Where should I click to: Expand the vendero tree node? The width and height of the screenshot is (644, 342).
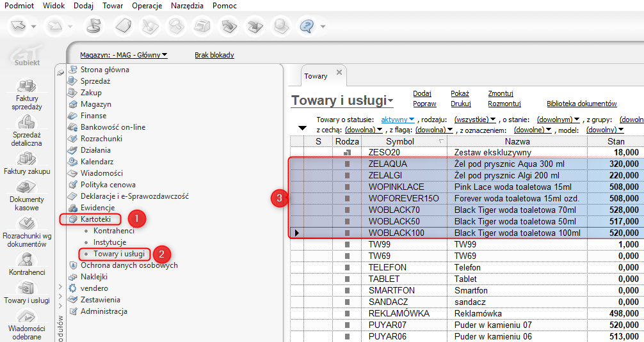tap(61, 288)
